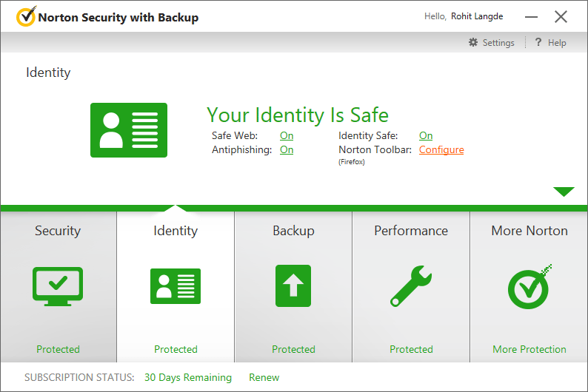Expand details with the green down arrow
The image size is (588, 392).
point(564,192)
